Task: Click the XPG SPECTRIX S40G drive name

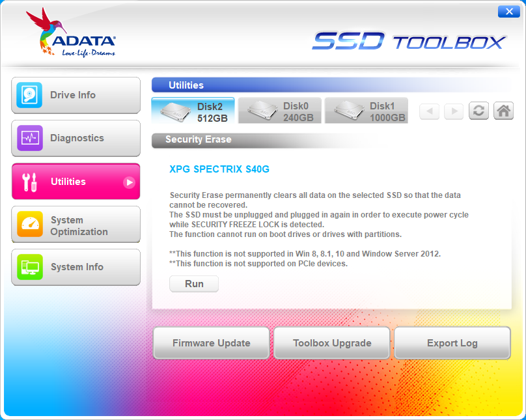Action: 219,169
